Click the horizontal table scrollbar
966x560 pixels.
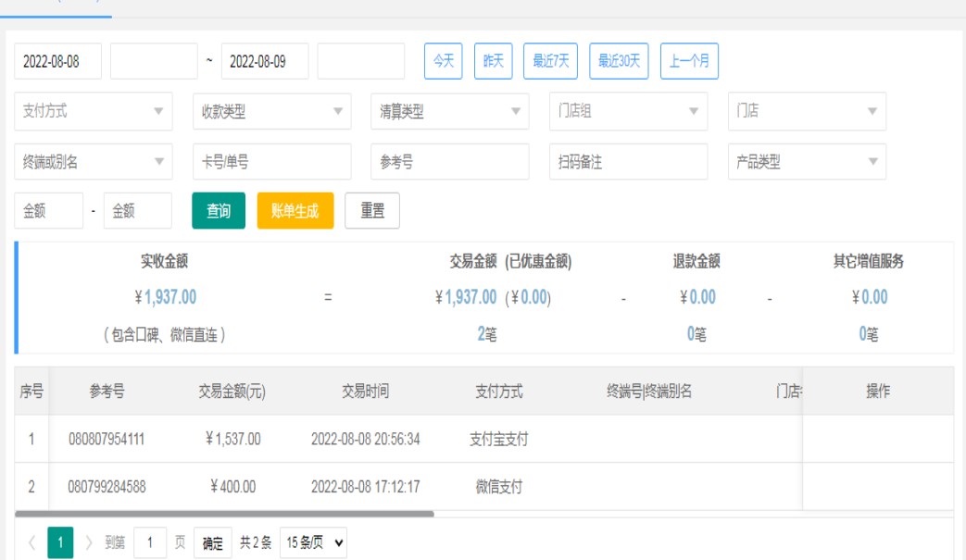224,513
